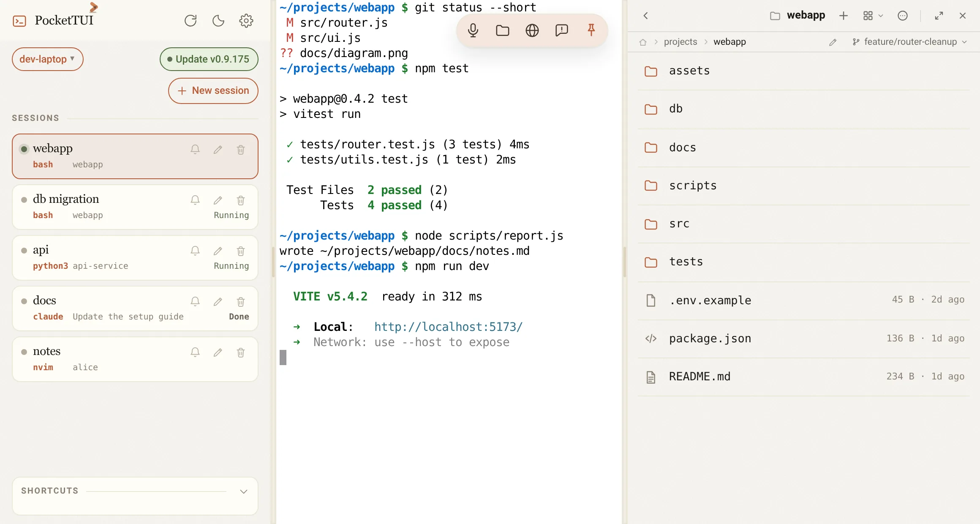Click the webapp folder title in file panel
980x524 pixels.
point(798,16)
